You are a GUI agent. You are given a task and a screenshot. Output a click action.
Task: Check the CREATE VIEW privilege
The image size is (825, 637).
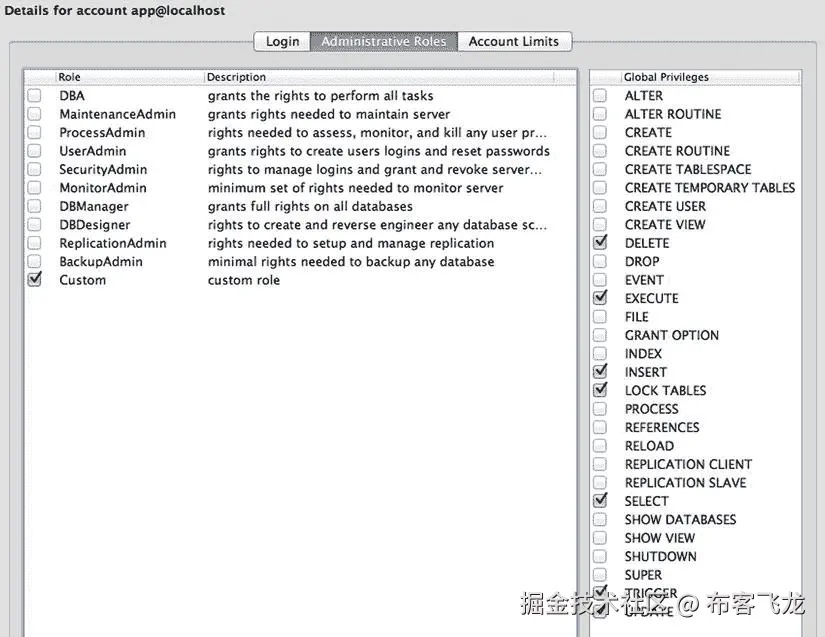pyautogui.click(x=600, y=225)
